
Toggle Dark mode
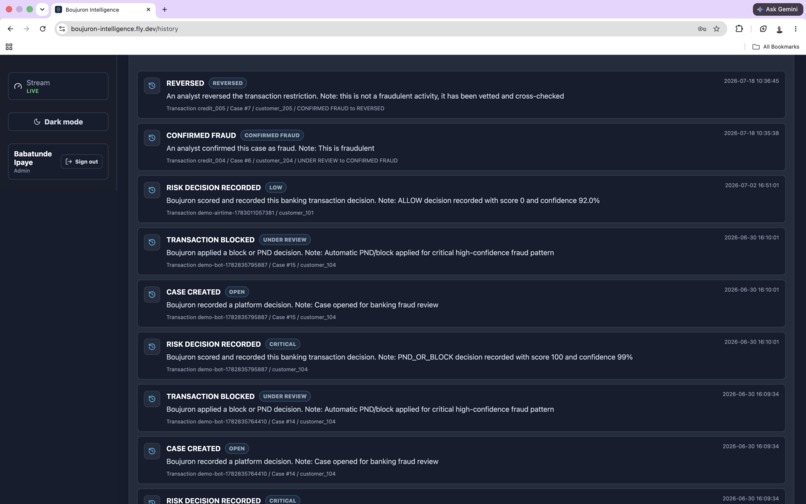(x=58, y=122)
